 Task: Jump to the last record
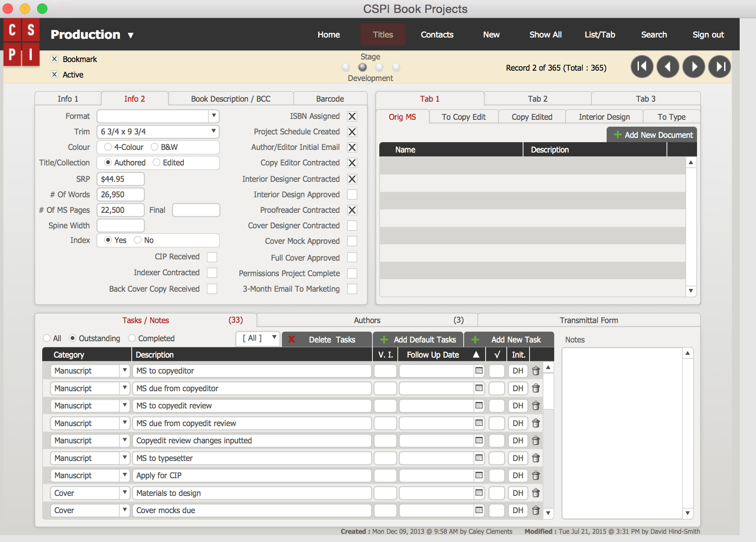pyautogui.click(x=719, y=67)
